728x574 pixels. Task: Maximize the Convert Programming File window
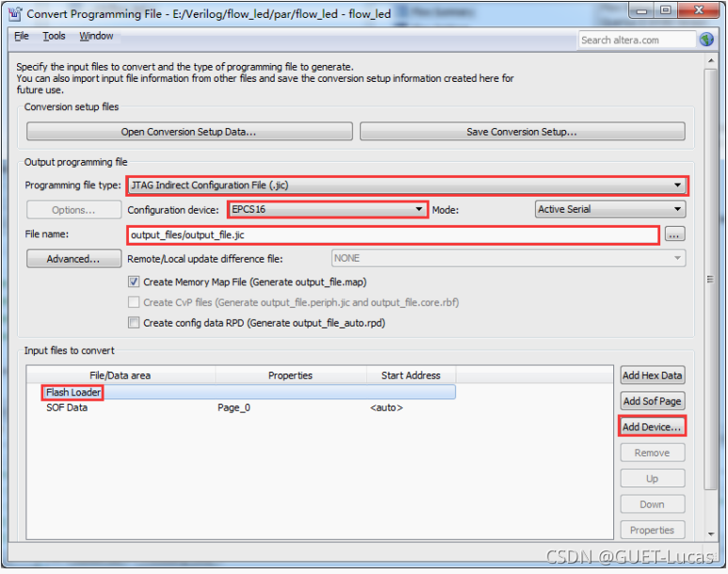(x=666, y=10)
